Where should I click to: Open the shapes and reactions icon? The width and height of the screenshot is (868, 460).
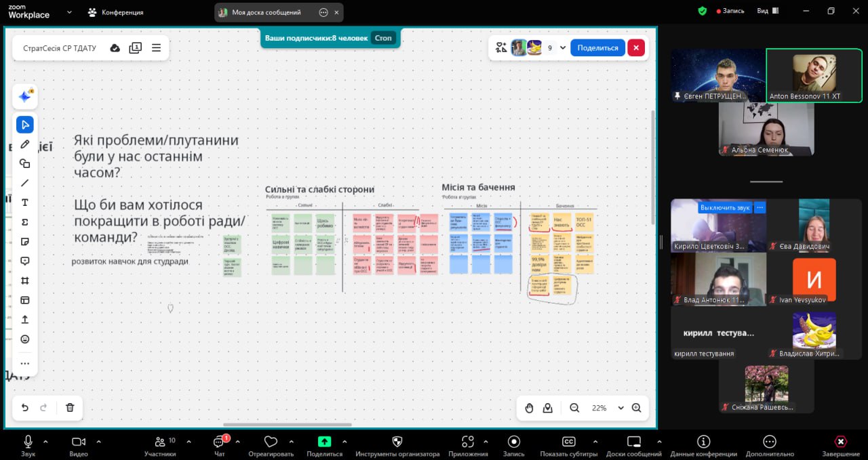click(501, 47)
